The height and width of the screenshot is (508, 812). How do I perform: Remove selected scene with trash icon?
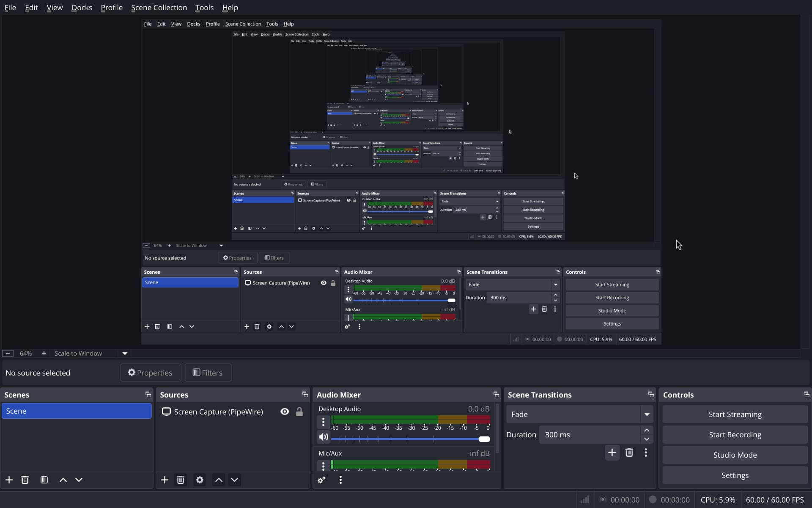[x=25, y=480]
